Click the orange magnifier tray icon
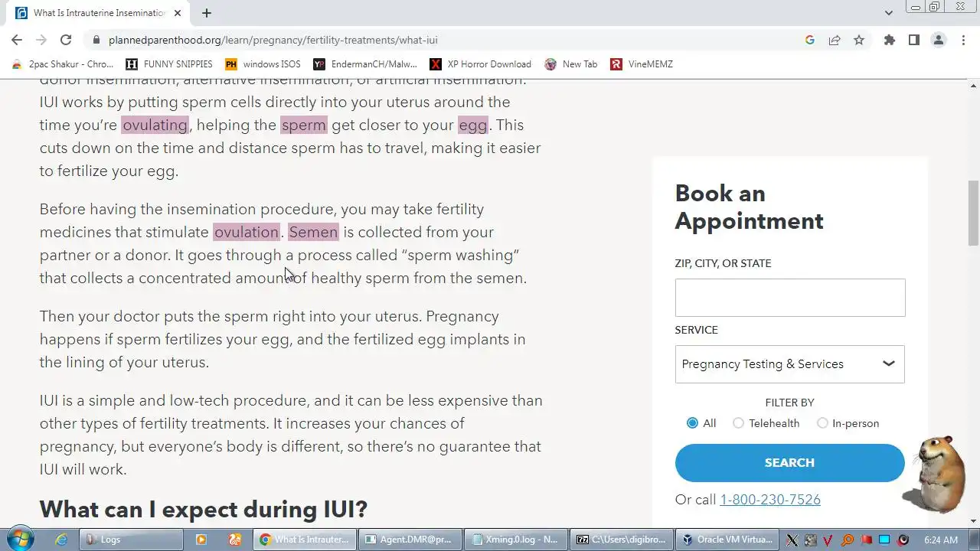This screenshot has height=551, width=980. (x=848, y=540)
